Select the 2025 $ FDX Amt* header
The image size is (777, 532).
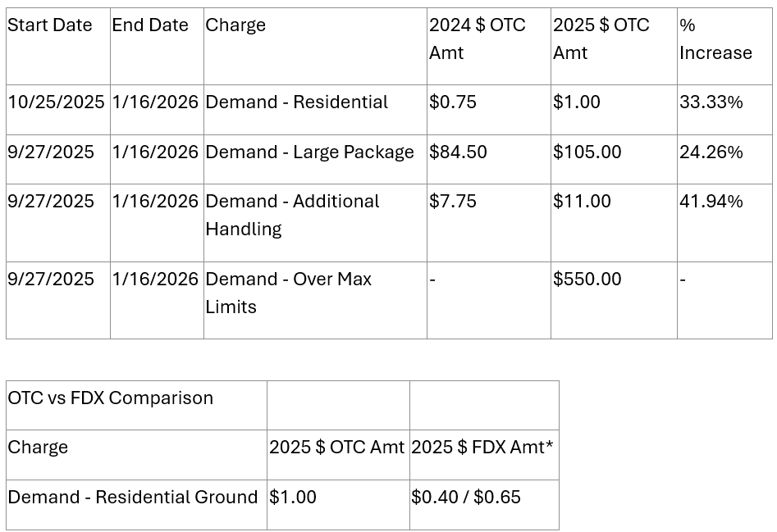point(484,455)
